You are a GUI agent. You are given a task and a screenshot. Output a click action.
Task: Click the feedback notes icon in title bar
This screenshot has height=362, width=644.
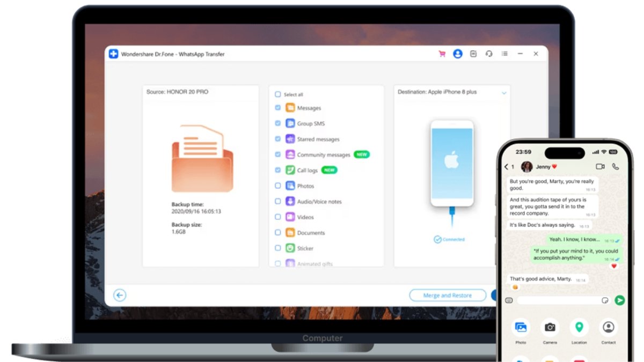pyautogui.click(x=473, y=54)
